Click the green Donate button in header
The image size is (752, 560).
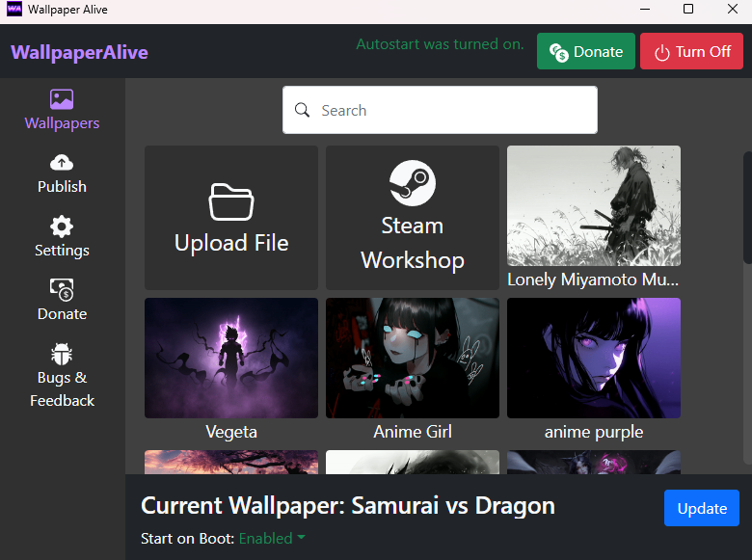586,51
